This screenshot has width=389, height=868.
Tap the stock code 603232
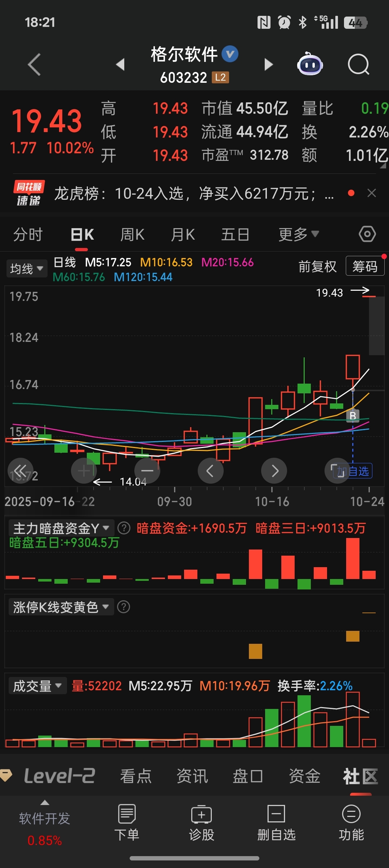click(x=184, y=77)
